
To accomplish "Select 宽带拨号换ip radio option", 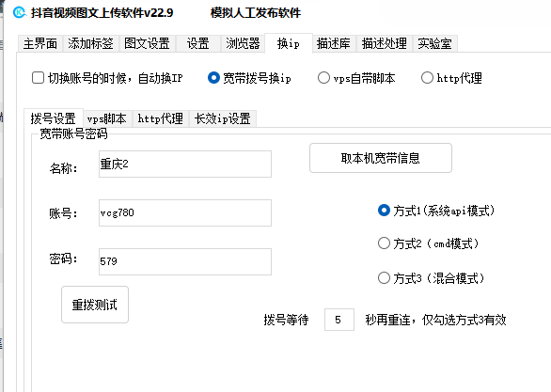I will (213, 78).
